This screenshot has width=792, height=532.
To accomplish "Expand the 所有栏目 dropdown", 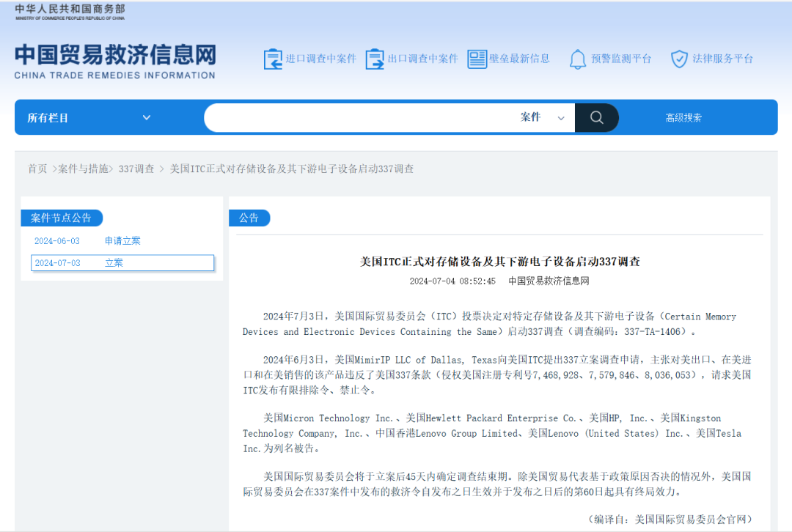I will coord(89,117).
